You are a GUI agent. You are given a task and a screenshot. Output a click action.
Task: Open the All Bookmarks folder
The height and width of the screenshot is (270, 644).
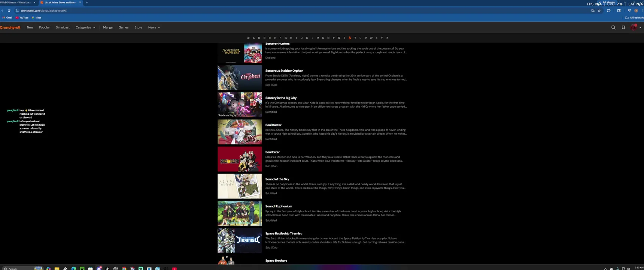click(634, 18)
